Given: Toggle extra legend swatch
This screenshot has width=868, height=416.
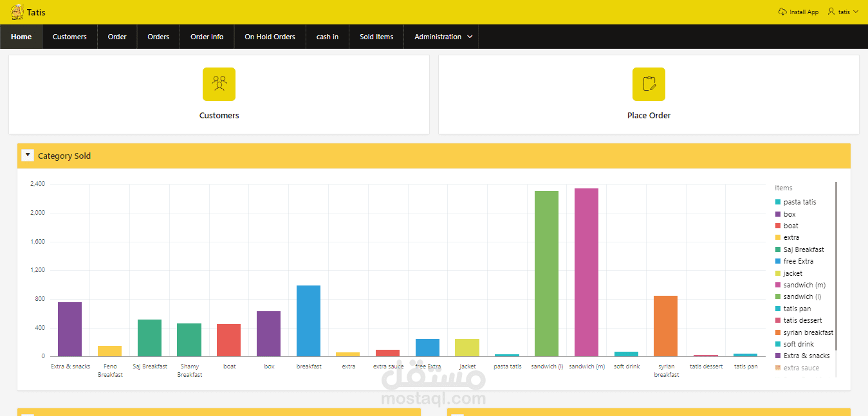Looking at the screenshot, I should (778, 237).
